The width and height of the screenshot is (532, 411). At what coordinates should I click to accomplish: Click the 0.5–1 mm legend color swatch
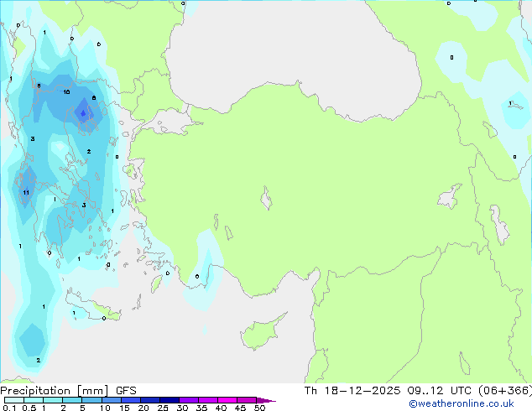[x=34, y=400]
